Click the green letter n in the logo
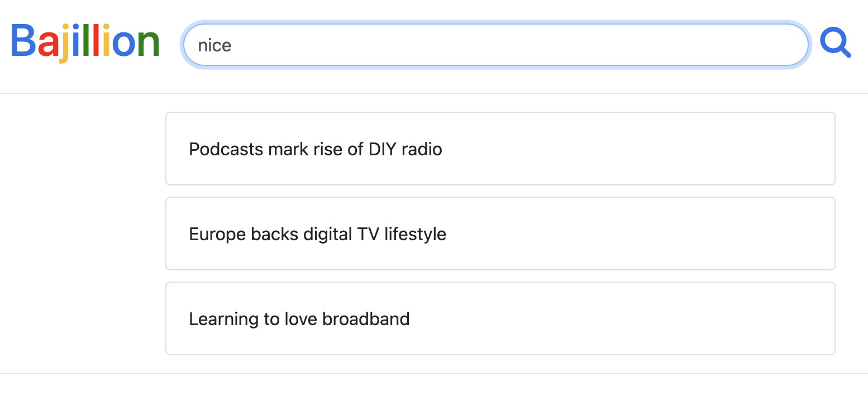 147,44
